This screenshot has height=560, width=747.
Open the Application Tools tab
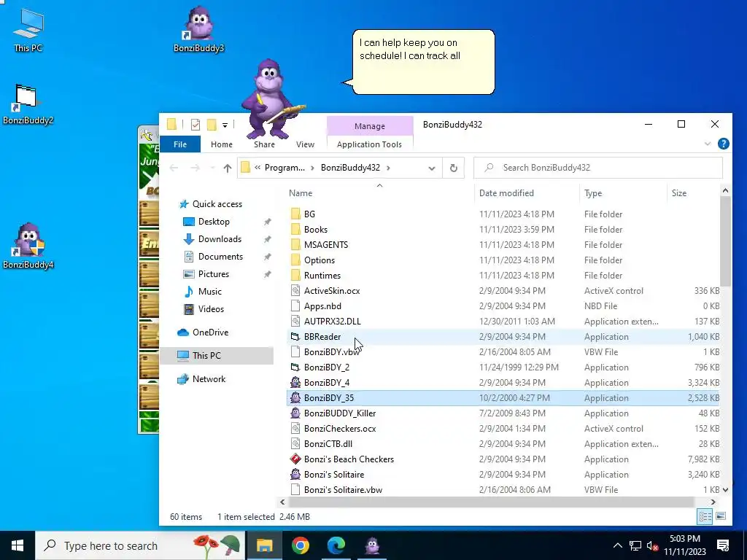click(x=369, y=144)
